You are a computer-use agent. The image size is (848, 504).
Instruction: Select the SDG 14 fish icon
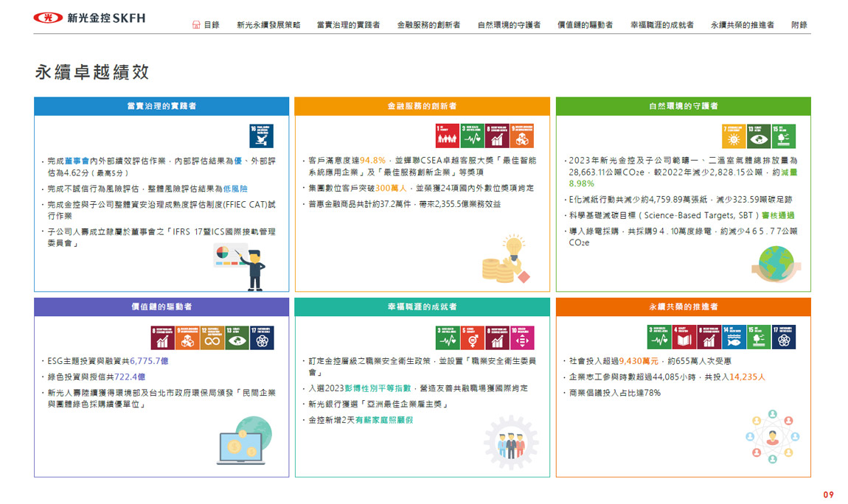click(733, 337)
